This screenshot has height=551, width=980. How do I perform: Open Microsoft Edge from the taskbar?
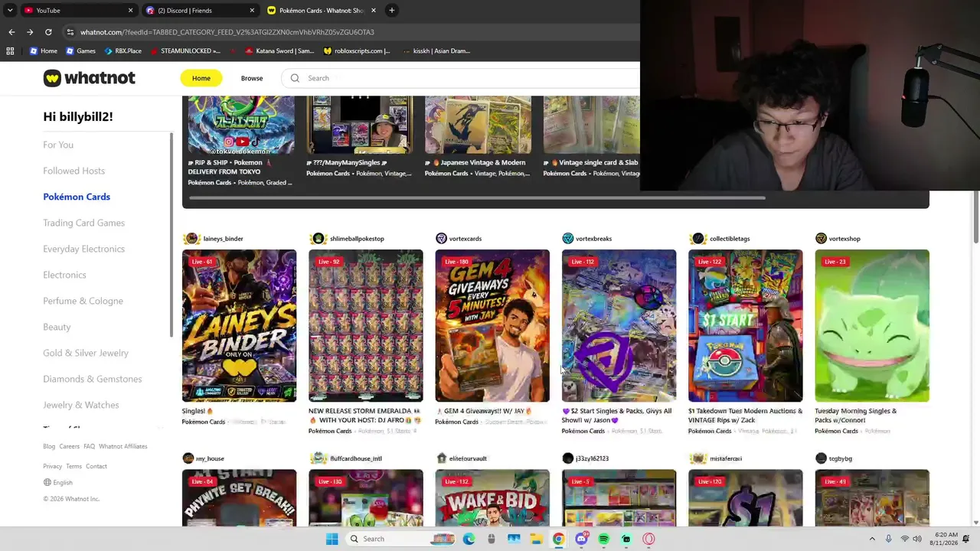(x=469, y=539)
